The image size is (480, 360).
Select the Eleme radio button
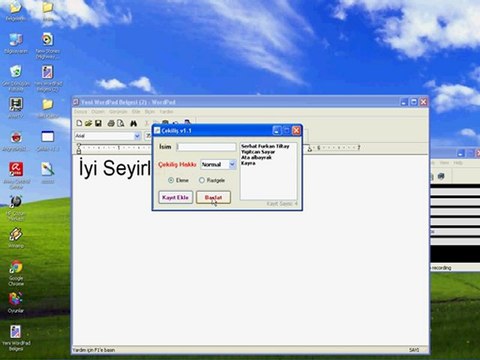point(171,180)
